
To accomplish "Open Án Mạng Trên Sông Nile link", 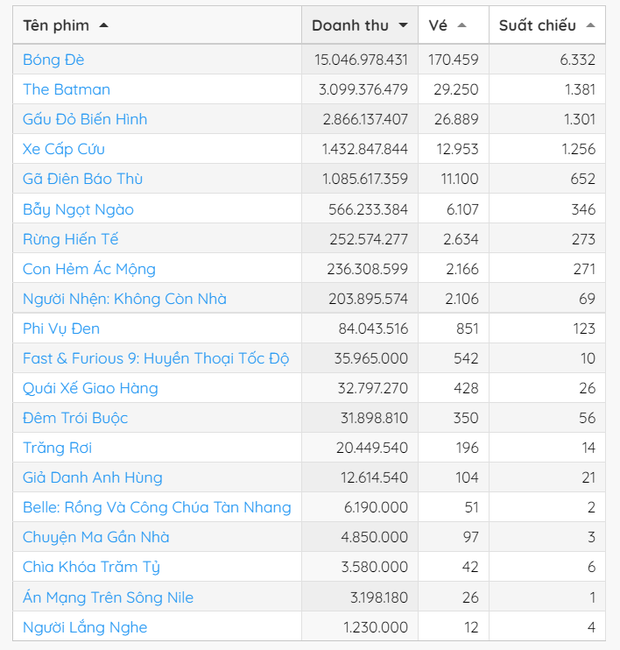I will pyautogui.click(x=108, y=597).
